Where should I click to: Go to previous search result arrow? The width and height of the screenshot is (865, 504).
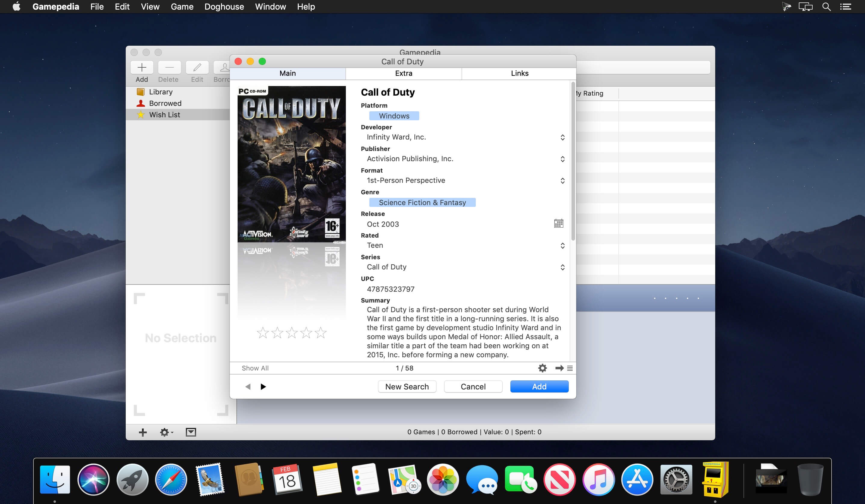[x=248, y=387]
